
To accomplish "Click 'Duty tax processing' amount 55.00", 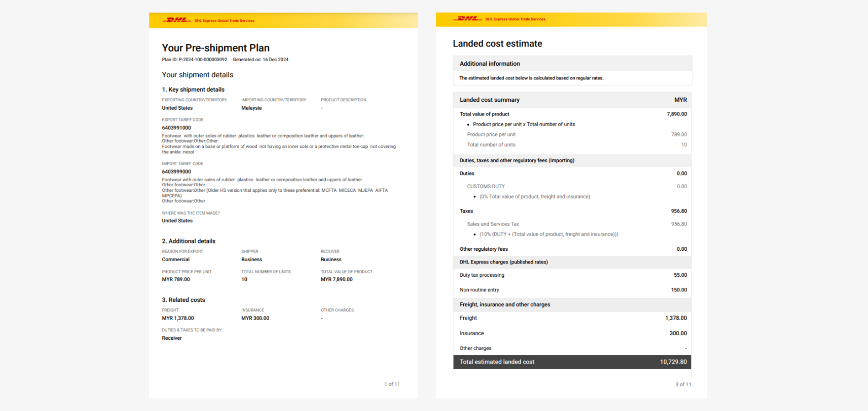I will [680, 275].
